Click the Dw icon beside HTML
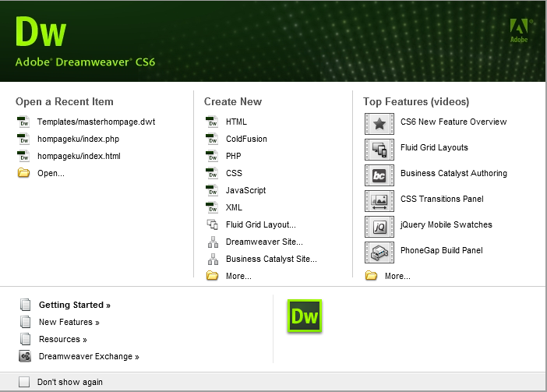This screenshot has height=392, width=547. (212, 122)
